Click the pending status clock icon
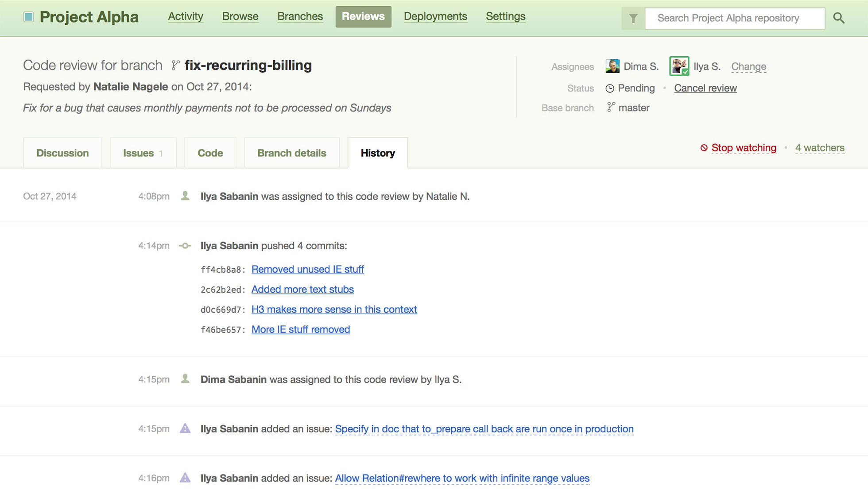868x502 pixels. coord(610,89)
